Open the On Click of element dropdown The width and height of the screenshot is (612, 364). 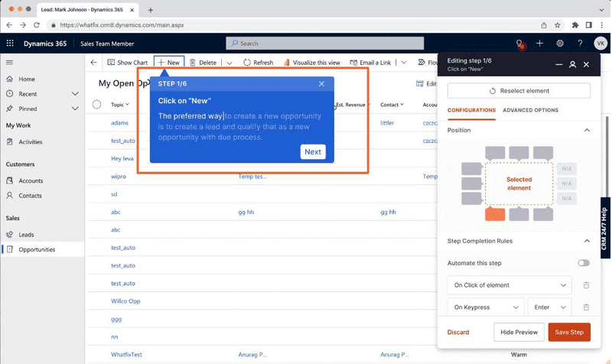pyautogui.click(x=509, y=285)
